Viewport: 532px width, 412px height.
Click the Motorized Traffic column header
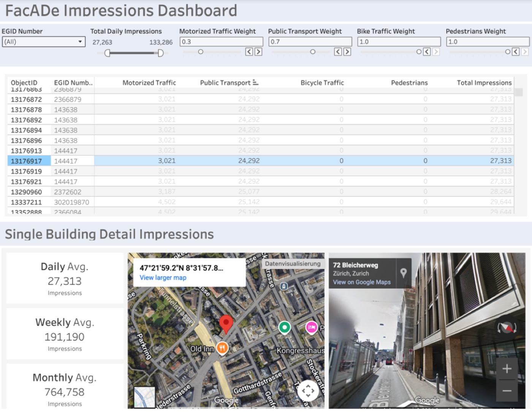(x=149, y=82)
